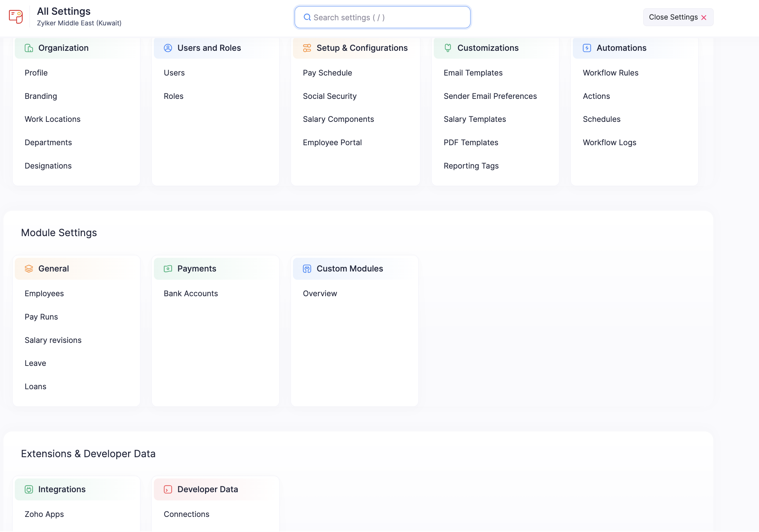Open the Roles settings page
This screenshot has height=532, width=759.
click(x=173, y=96)
